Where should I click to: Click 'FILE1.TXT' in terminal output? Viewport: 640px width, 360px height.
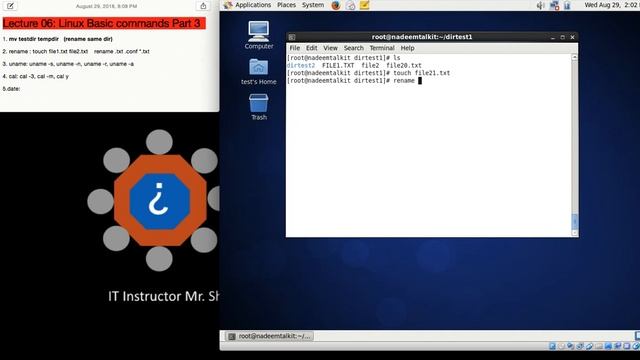point(338,65)
